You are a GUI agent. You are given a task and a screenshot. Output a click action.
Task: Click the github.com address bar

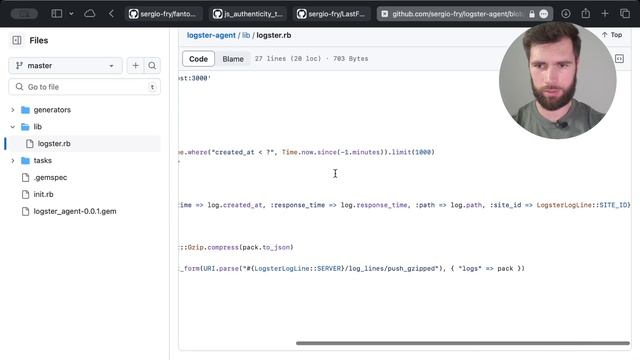click(x=457, y=14)
